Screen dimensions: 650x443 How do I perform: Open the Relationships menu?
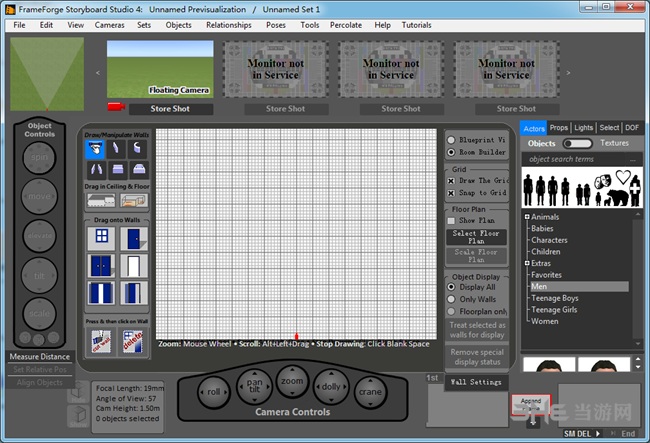pos(229,25)
